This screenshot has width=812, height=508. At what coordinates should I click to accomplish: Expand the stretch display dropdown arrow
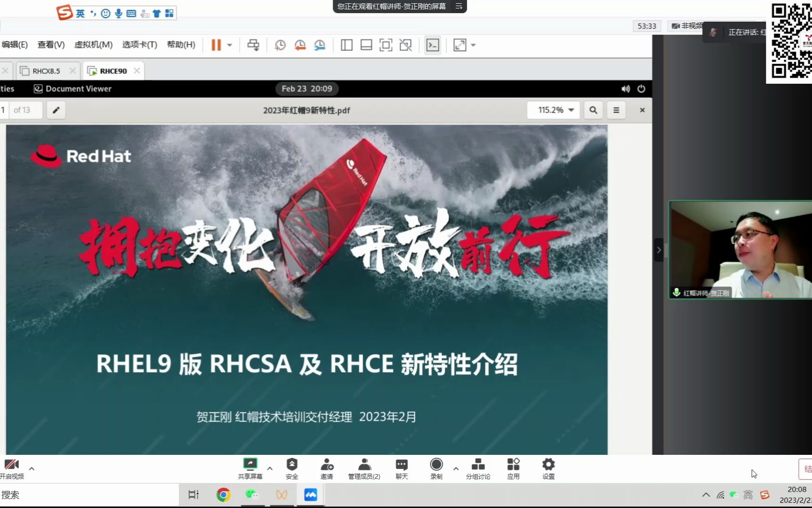(x=473, y=45)
